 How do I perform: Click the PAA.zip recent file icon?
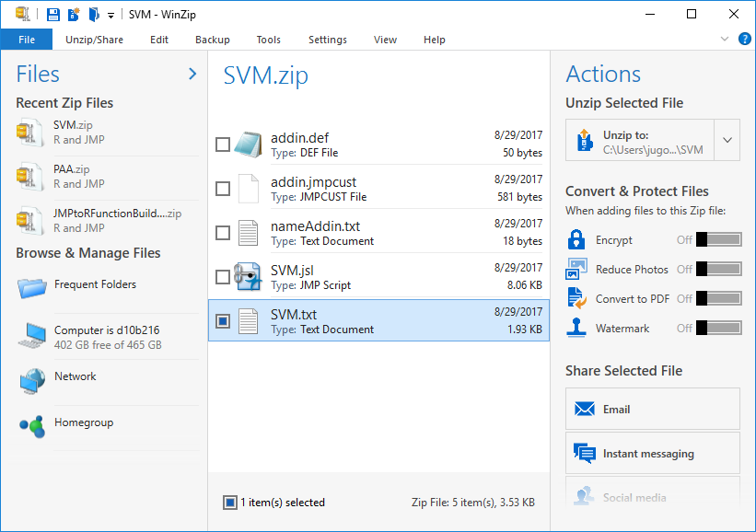28,176
